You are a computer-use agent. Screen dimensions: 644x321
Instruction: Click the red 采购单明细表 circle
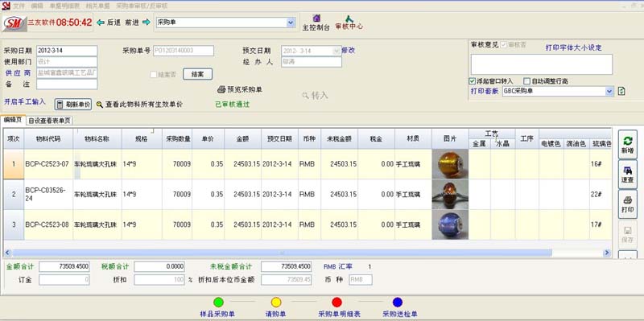(x=336, y=302)
